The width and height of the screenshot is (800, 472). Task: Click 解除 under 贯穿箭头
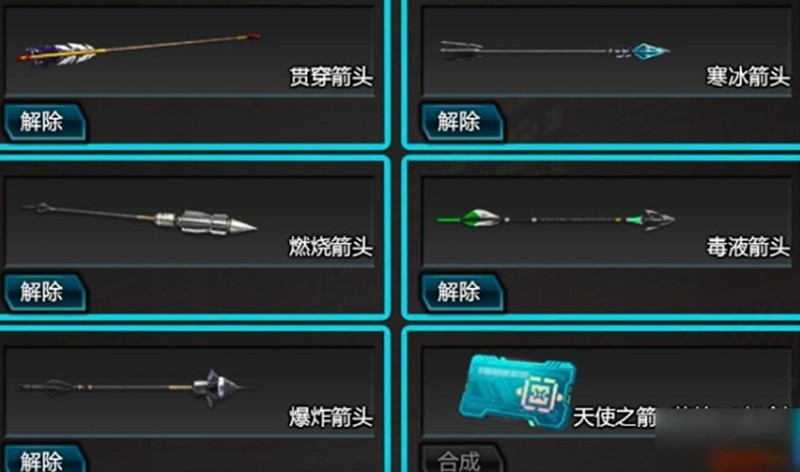(45, 122)
